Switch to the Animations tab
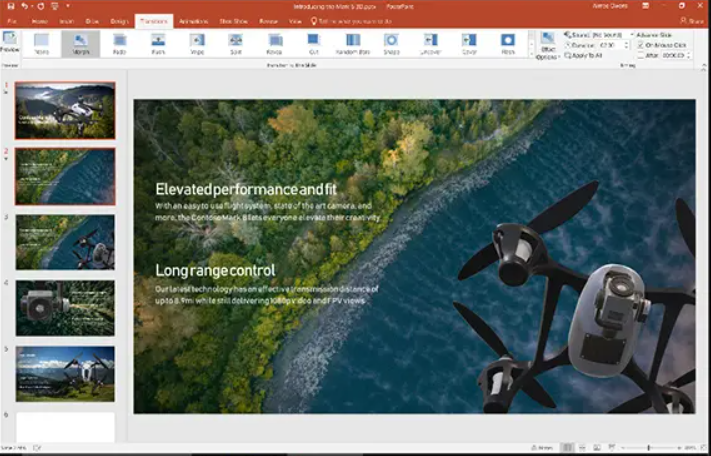Viewport: 711px width, 456px height. click(194, 21)
